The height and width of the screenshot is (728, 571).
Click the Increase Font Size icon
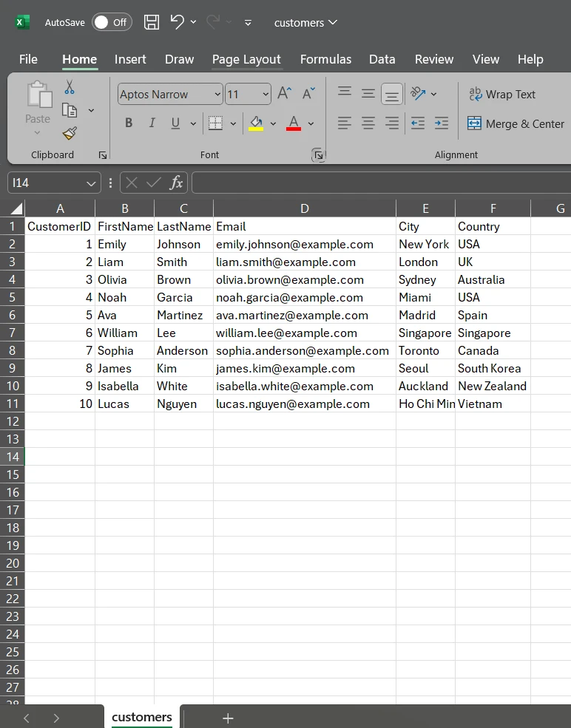pyautogui.click(x=284, y=94)
